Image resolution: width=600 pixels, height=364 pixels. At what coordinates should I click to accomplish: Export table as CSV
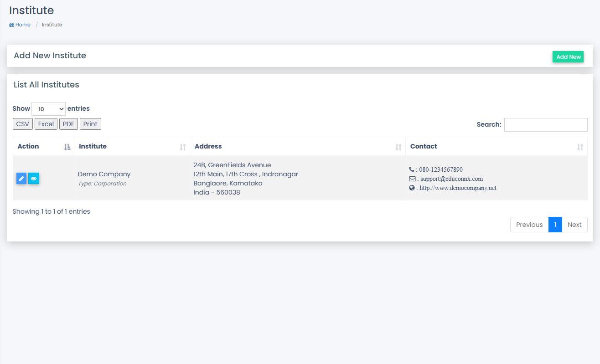coord(23,124)
